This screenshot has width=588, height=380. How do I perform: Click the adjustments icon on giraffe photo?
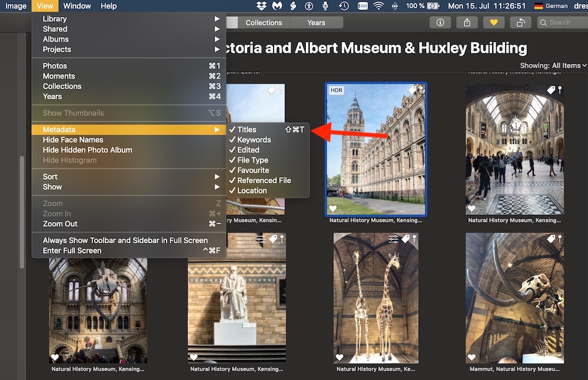pos(393,238)
